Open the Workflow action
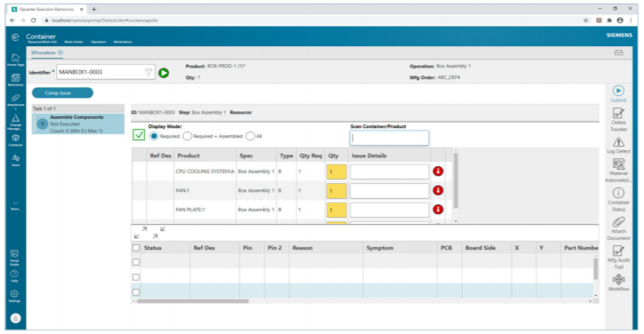This screenshot has height=334, width=644. click(618, 280)
